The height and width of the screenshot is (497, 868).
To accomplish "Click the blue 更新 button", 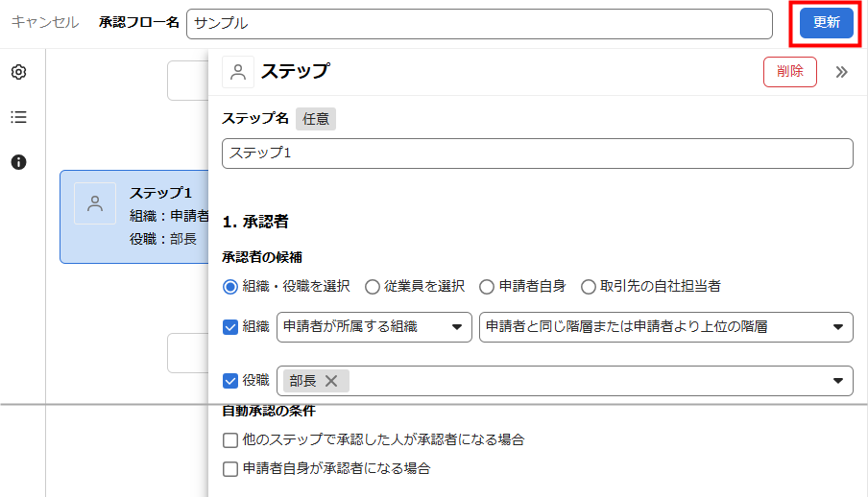I will 826,23.
